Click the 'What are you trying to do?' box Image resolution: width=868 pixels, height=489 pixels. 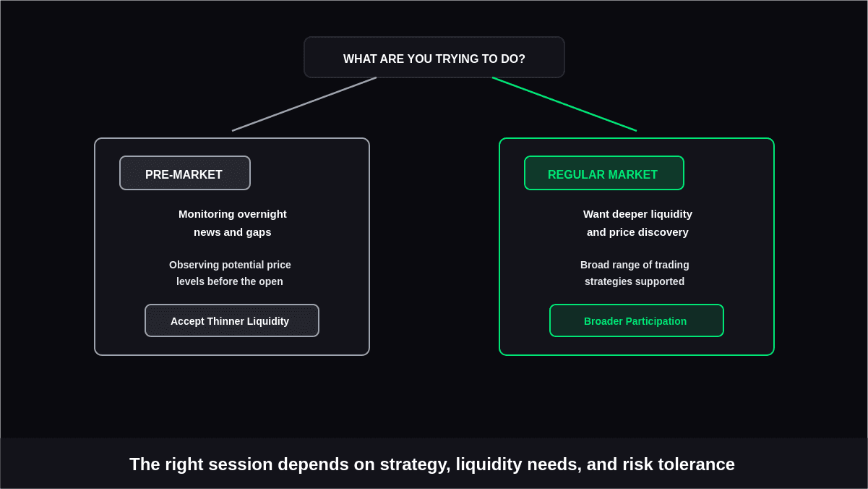[x=434, y=57]
